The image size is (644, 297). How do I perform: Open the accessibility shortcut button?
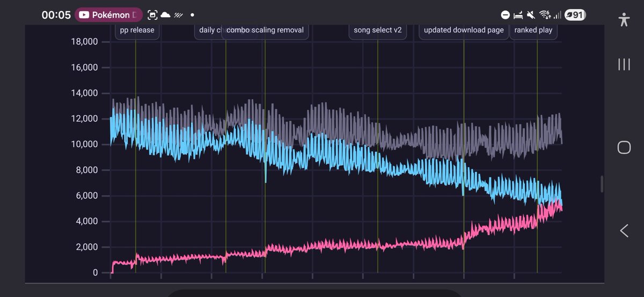pyautogui.click(x=624, y=19)
